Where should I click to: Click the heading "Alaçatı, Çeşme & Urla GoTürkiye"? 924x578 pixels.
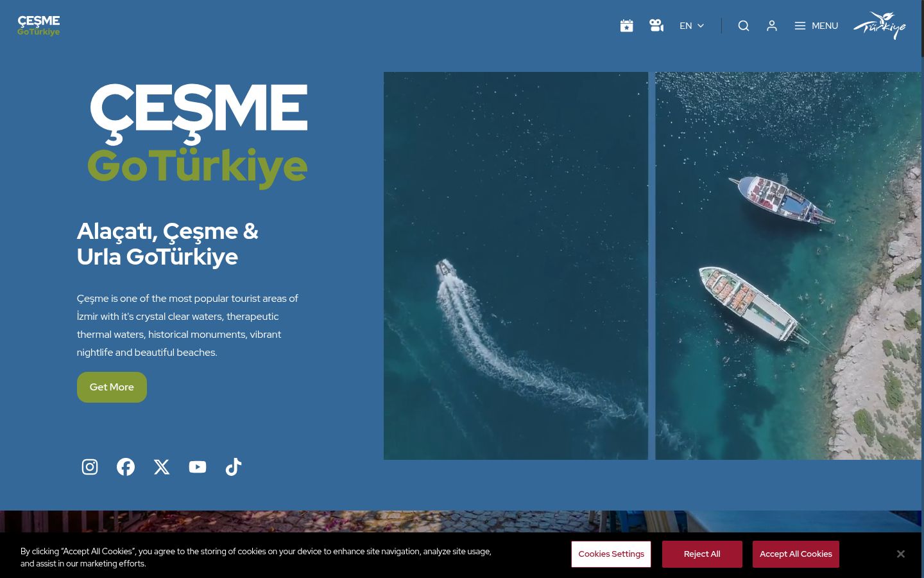pyautogui.click(x=167, y=244)
